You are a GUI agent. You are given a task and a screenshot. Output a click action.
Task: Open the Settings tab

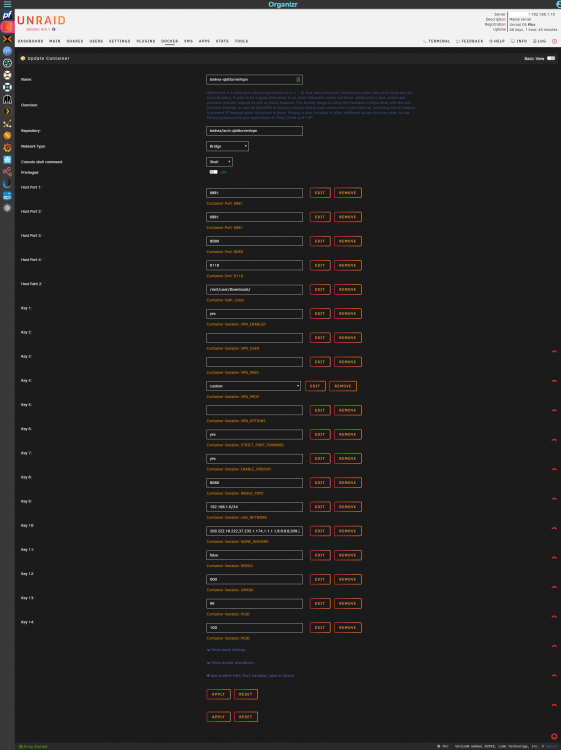[120, 41]
